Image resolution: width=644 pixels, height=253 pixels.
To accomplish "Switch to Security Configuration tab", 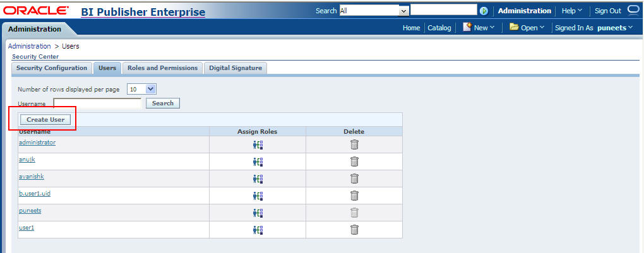I will coord(52,68).
